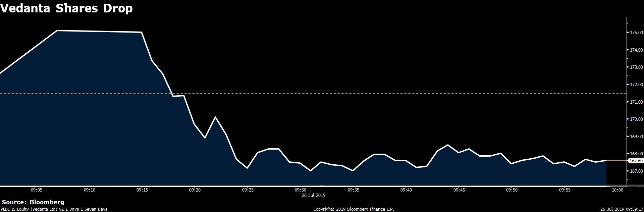This screenshot has width=644, height=212.
Task: Select the 09:15 time axis label
Action: tap(142, 190)
